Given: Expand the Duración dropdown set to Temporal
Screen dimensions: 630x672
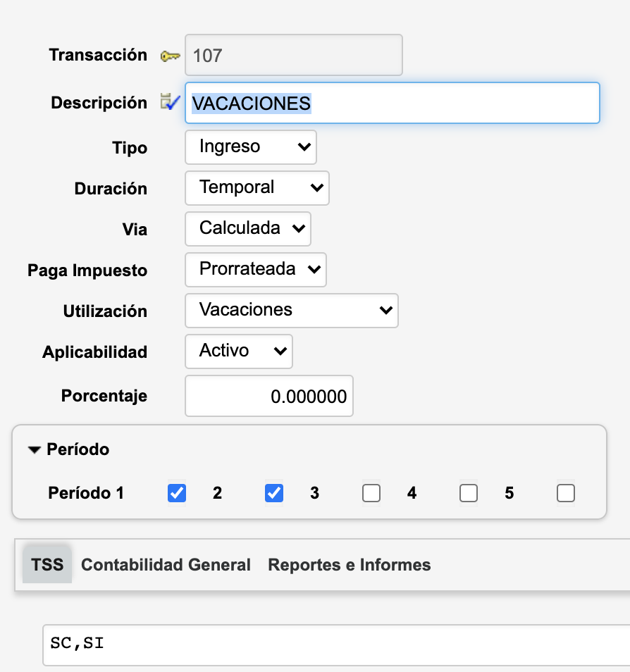Looking at the screenshot, I should [x=257, y=188].
